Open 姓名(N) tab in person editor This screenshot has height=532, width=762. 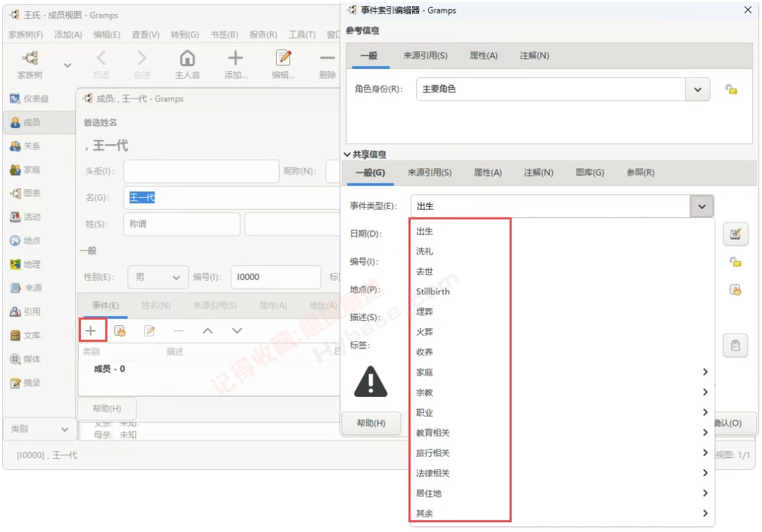156,305
